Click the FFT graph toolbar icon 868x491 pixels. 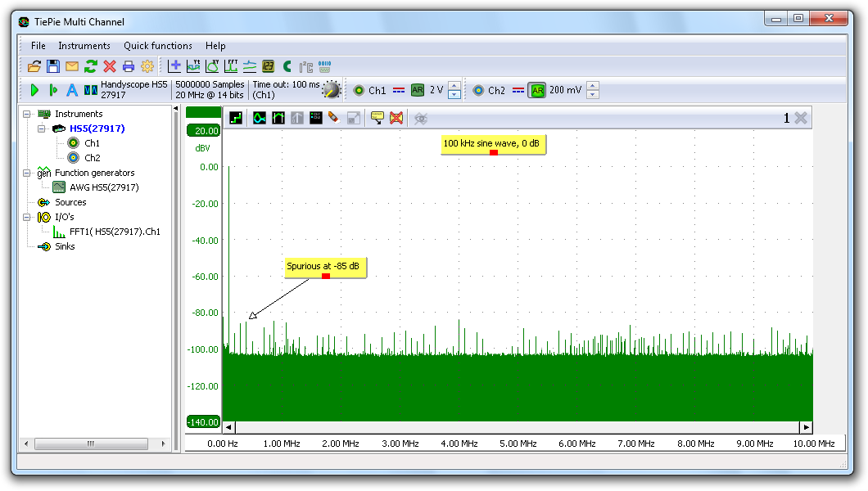[231, 66]
